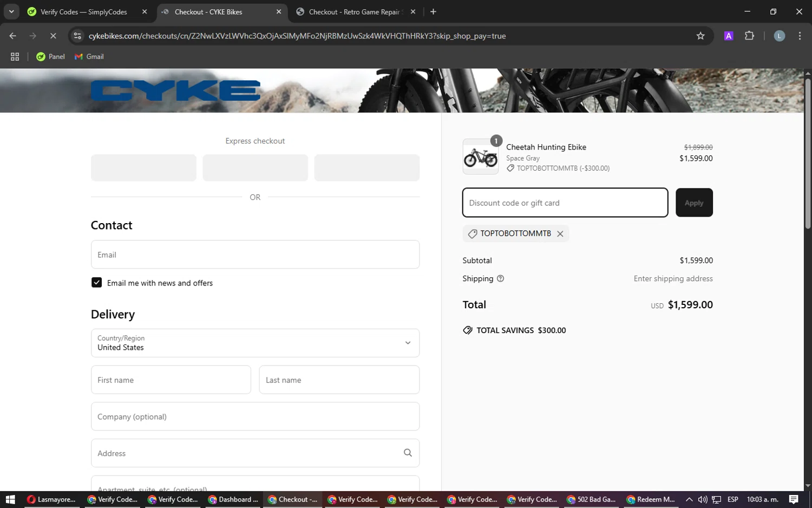Click the third express checkout button
The image size is (812, 508).
pos(367,168)
